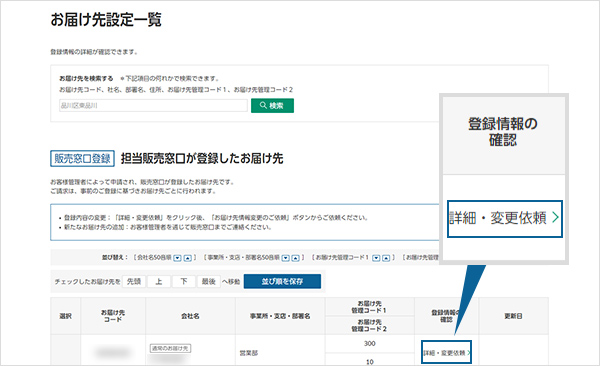
Task: Sort お届け先管理コード1 descending arrow
Action: tap(376, 258)
